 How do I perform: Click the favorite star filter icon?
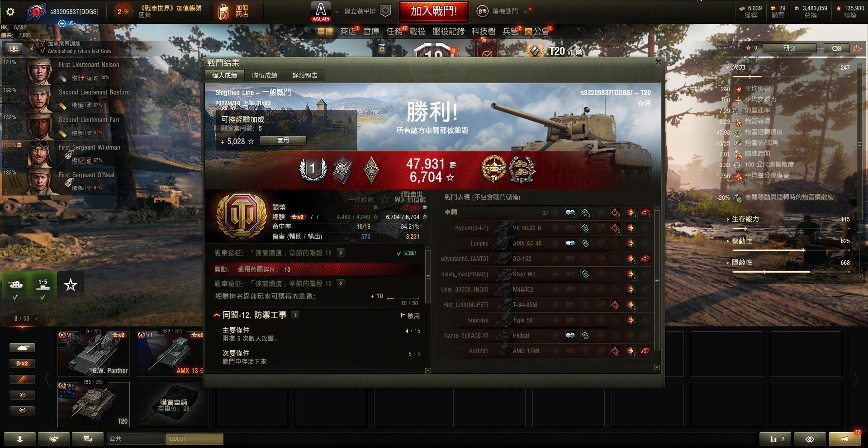(71, 285)
